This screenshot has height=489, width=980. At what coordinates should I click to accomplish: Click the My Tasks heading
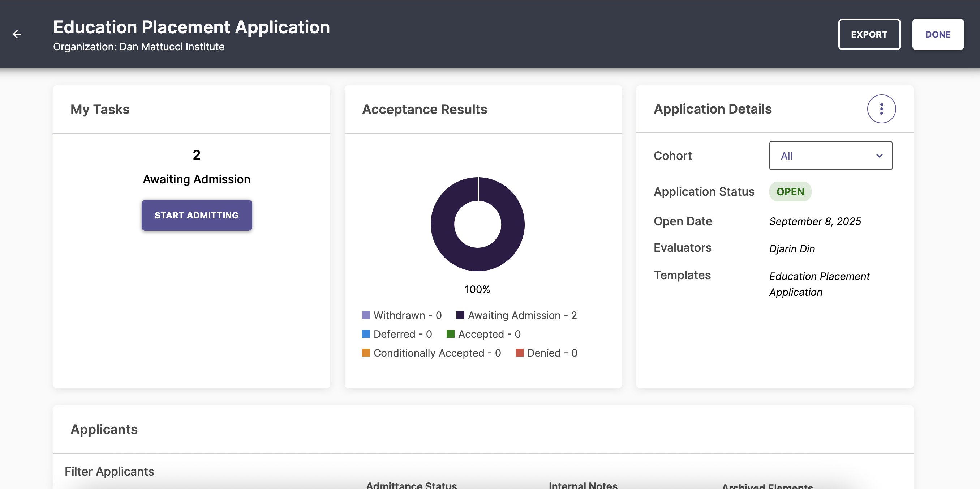pyautogui.click(x=100, y=109)
